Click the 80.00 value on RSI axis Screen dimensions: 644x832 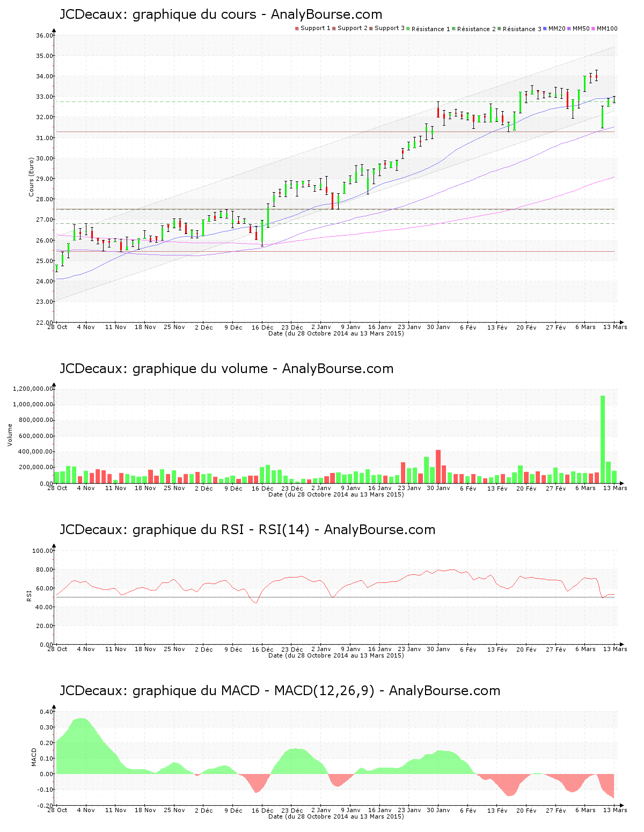pyautogui.click(x=44, y=570)
